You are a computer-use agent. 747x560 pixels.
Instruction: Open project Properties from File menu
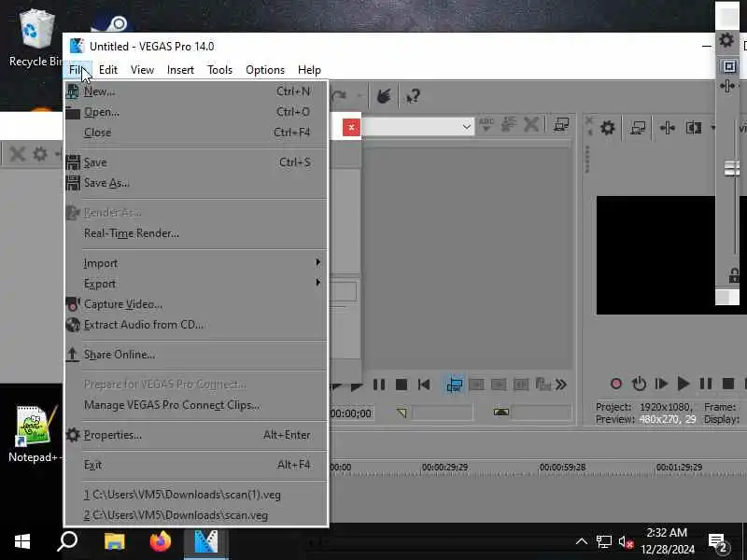(x=196, y=435)
